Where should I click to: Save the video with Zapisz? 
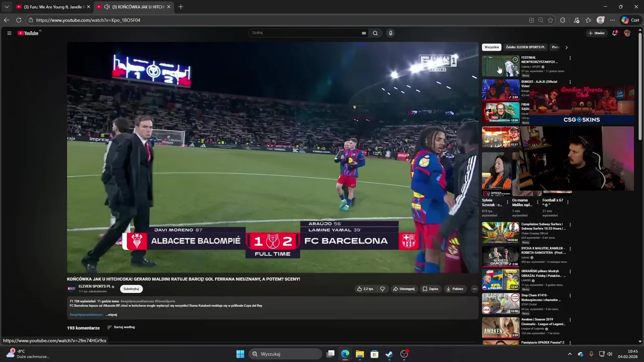coord(431,289)
